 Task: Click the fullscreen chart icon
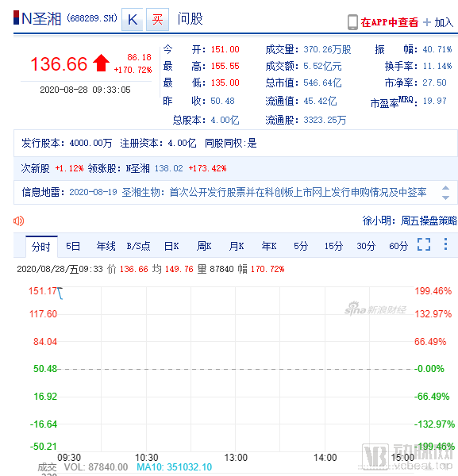[x=424, y=244]
